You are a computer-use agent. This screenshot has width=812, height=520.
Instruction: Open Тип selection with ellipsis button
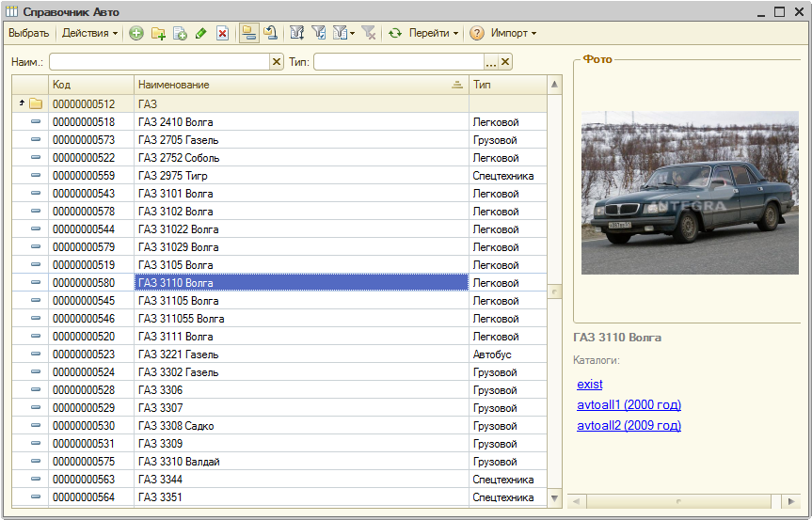(x=491, y=62)
